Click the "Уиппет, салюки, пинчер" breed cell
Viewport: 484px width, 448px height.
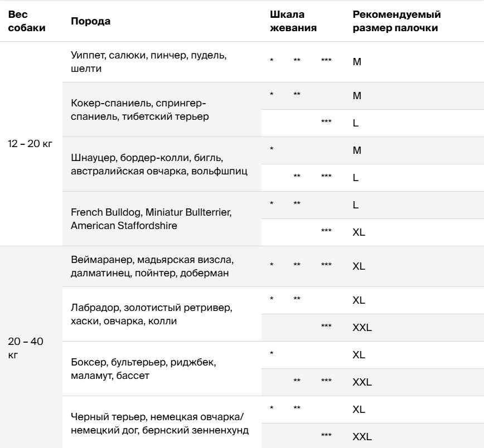coord(149,62)
